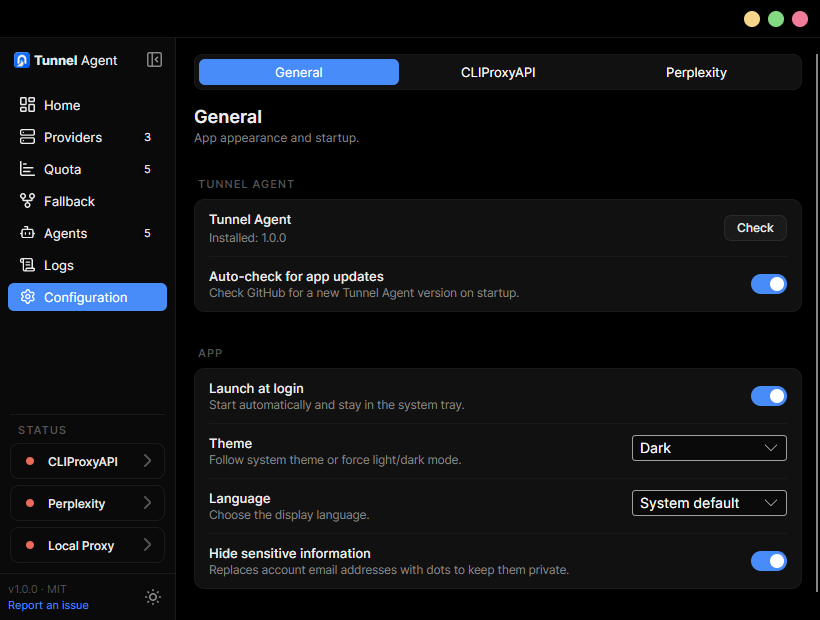820x620 pixels.
Task: Open Providers via its server icon
Action: click(27, 137)
